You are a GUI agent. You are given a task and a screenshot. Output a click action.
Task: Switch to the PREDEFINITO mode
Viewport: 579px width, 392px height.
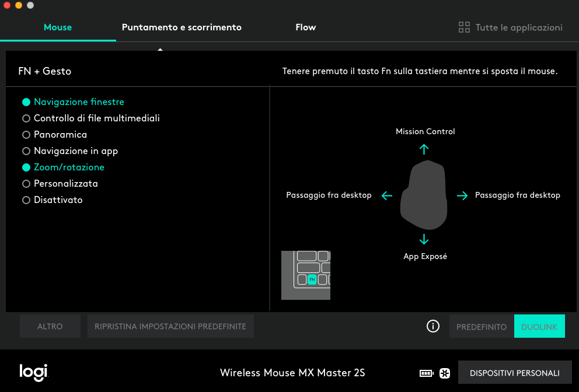pyautogui.click(x=482, y=327)
